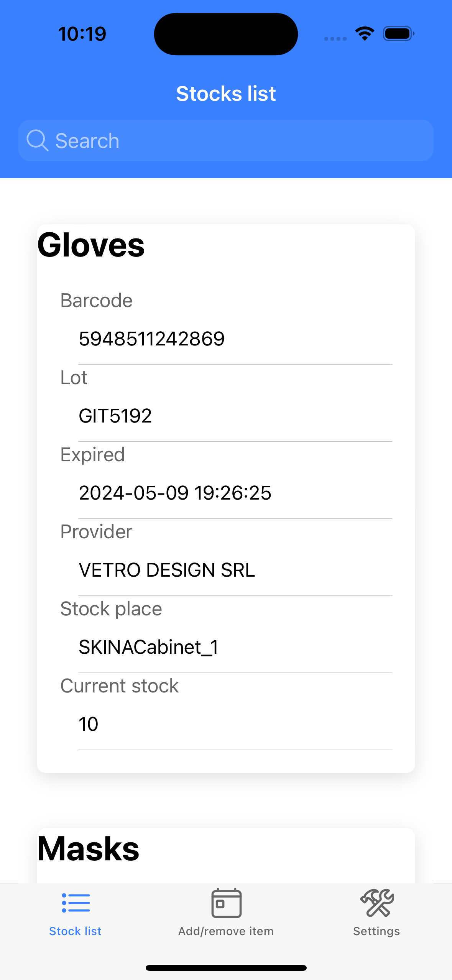This screenshot has width=452, height=980.
Task: Go to the Settings tab label
Action: [x=376, y=931]
